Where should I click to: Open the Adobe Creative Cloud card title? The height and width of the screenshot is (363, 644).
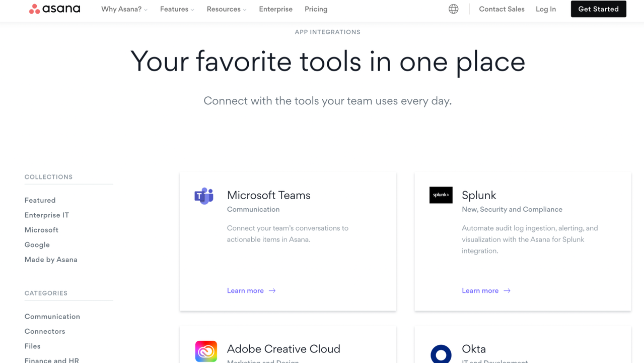283,349
